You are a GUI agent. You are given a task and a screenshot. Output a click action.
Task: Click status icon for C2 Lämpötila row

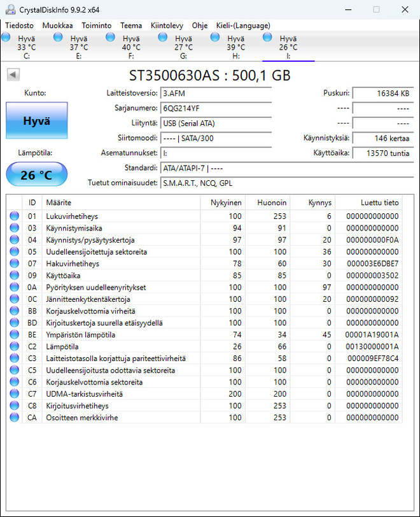click(x=15, y=346)
